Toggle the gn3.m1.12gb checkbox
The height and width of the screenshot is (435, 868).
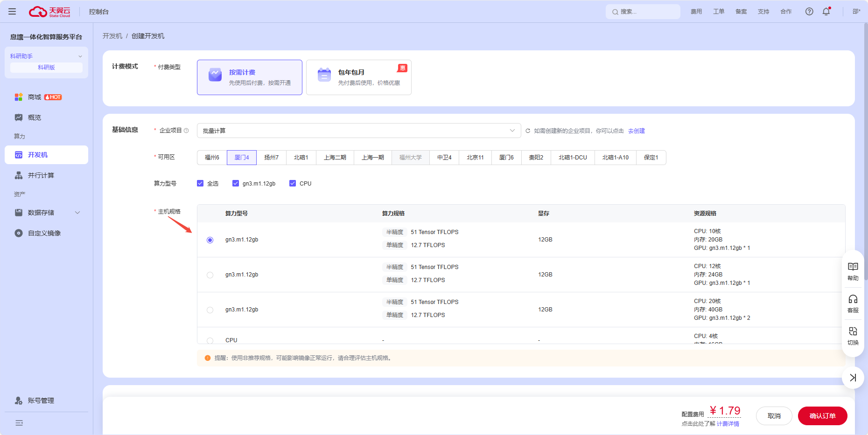click(236, 183)
